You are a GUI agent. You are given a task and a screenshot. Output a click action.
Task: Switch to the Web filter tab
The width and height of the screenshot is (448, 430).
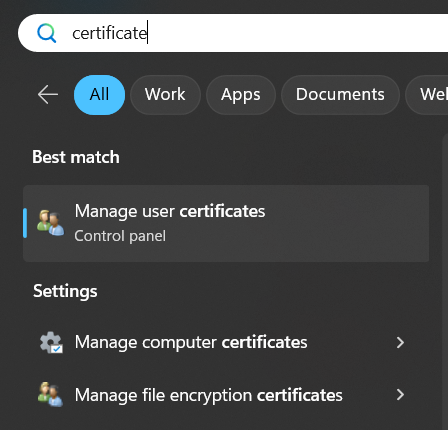point(427,95)
